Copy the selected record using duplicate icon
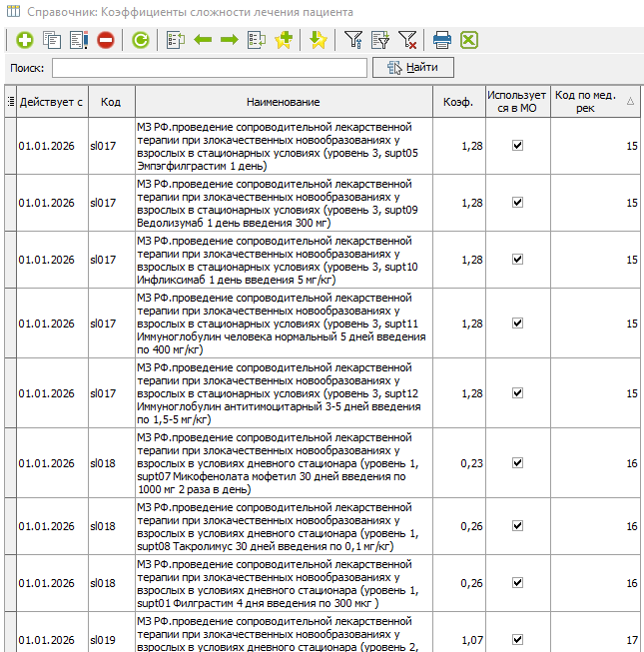The width and height of the screenshot is (644, 652). coord(52,40)
